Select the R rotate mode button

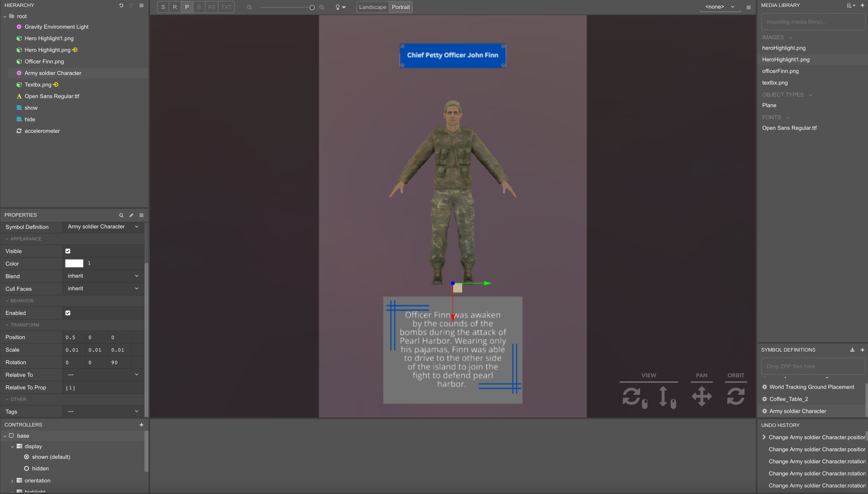click(x=175, y=7)
